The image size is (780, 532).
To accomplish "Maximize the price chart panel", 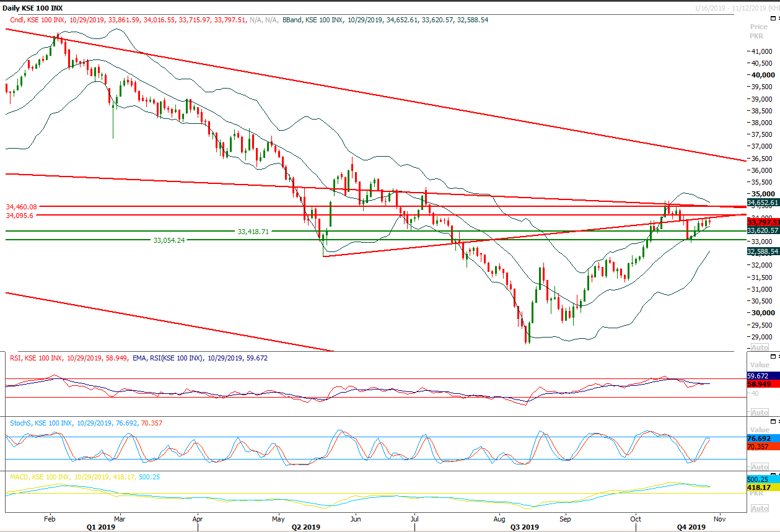I will click(x=774, y=20).
